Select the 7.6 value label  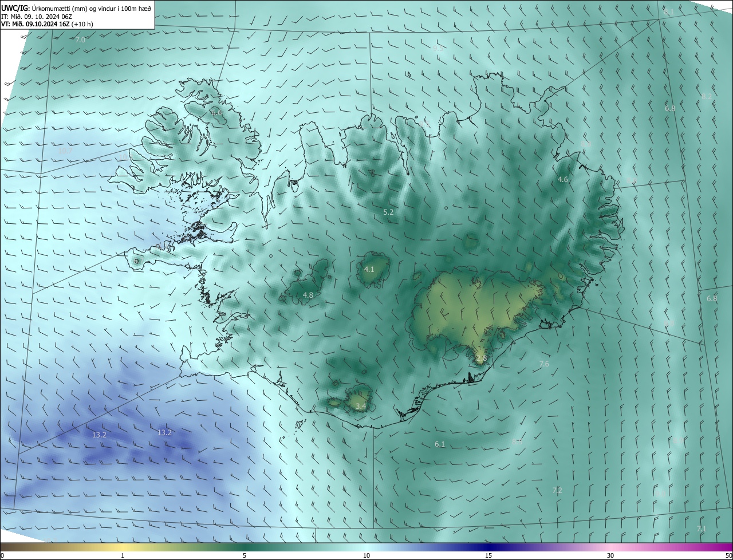point(544,364)
